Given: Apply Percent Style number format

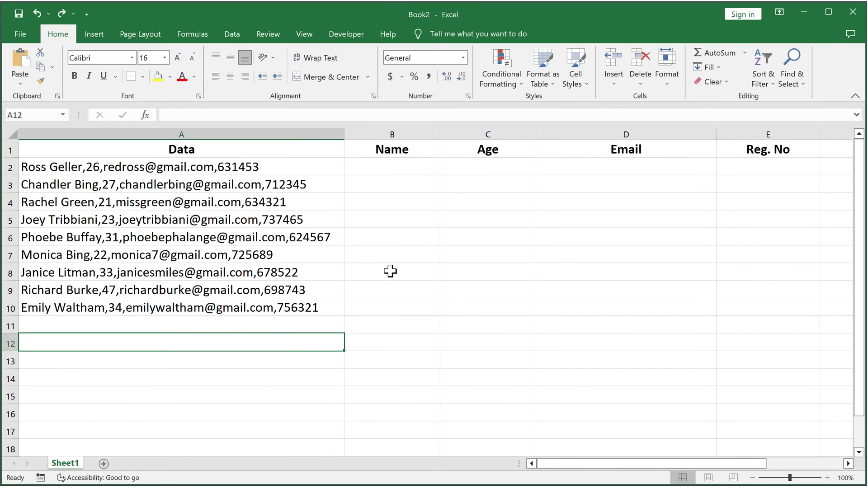Looking at the screenshot, I should [x=414, y=77].
